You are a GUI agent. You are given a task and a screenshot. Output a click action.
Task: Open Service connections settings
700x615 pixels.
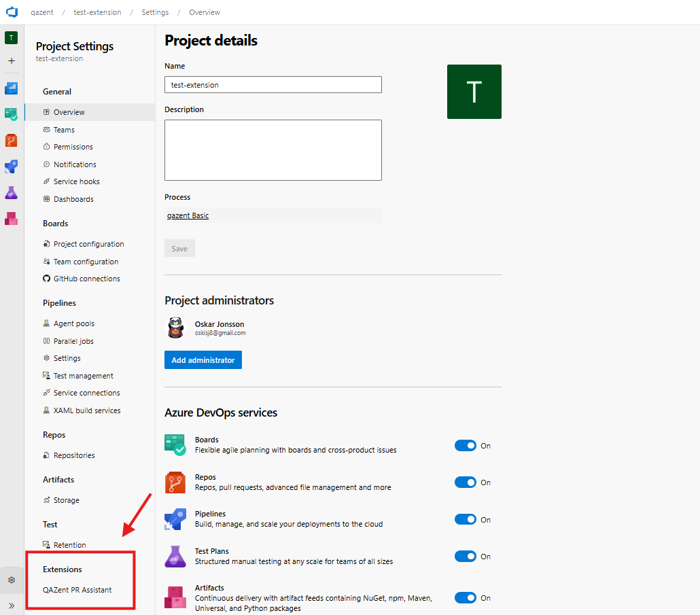[x=90, y=393]
